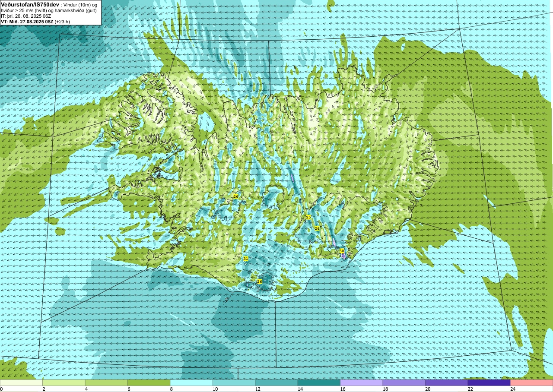This screenshot has height=392, width=553.
Task: Click the '(+23 h)' forecast offset text
Action: click(x=62, y=22)
